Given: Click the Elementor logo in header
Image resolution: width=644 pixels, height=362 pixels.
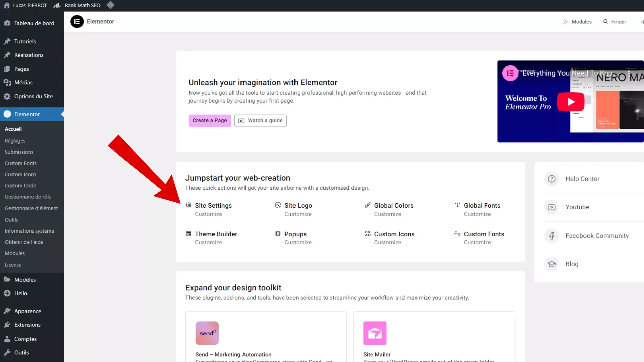Looking at the screenshot, I should click(x=77, y=22).
